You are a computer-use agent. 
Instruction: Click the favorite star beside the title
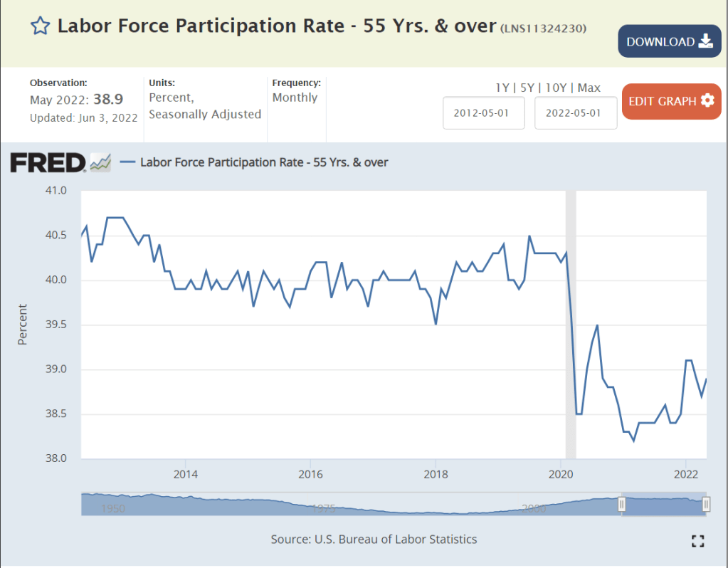pos(40,27)
